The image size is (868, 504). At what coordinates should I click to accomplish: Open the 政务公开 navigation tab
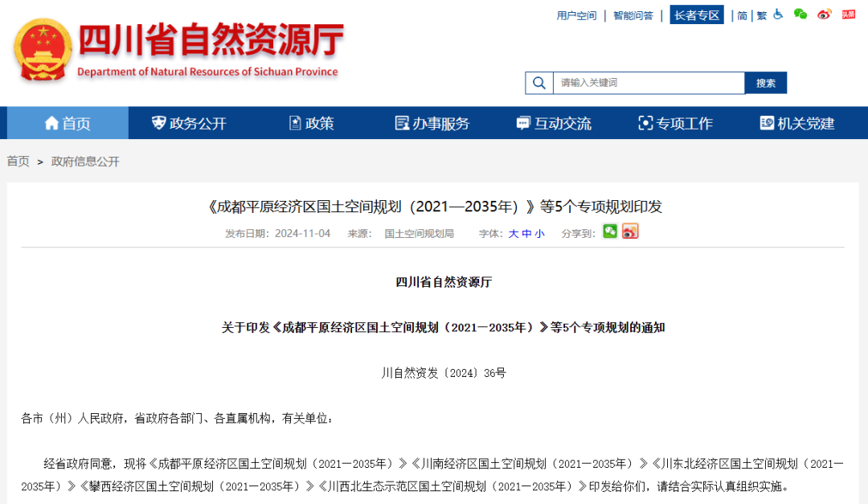coord(189,122)
